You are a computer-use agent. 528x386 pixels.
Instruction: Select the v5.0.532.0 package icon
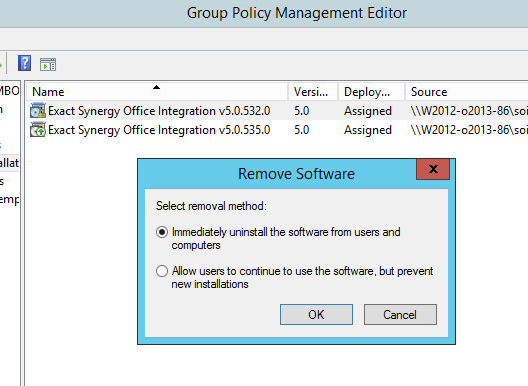coord(38,110)
